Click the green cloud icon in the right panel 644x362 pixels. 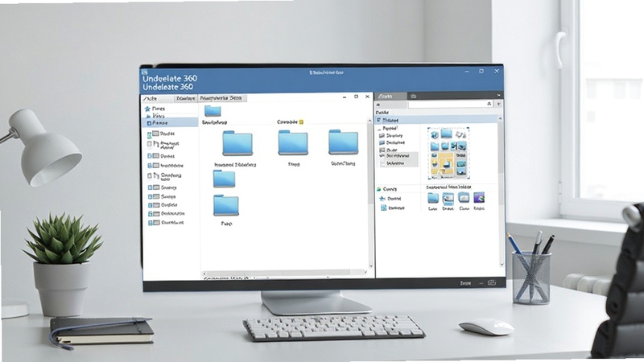pos(379,189)
